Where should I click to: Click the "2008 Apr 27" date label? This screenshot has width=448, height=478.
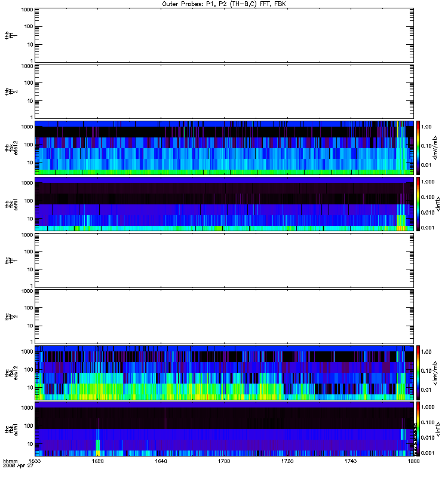[x=18, y=465]
